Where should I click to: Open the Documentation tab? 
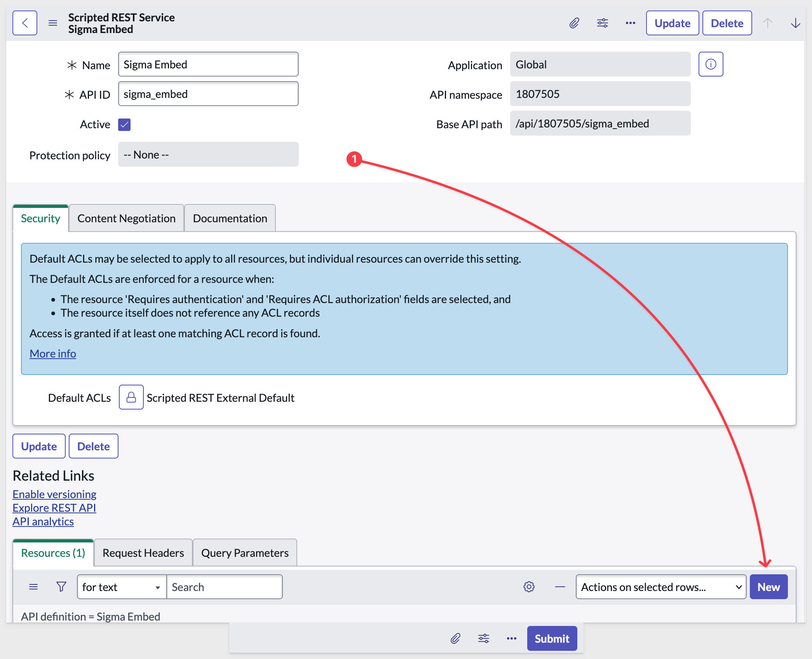click(230, 218)
